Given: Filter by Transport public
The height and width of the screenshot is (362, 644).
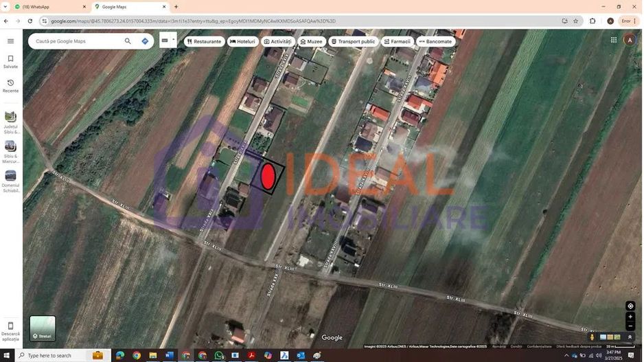Looking at the screenshot, I should [353, 41].
